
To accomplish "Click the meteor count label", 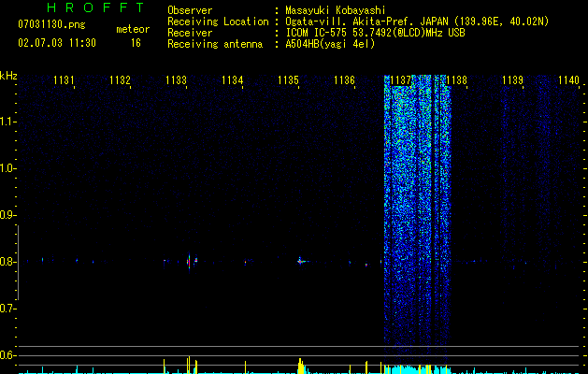I will pos(133,29).
